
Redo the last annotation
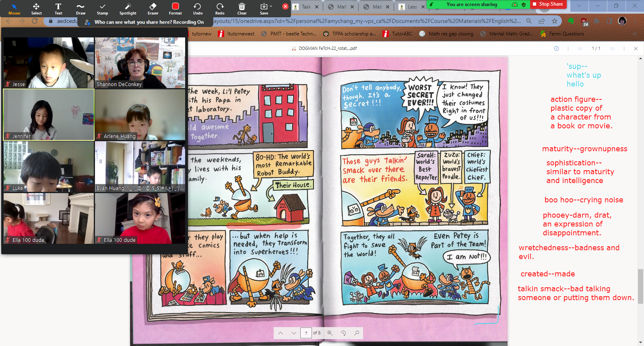pos(220,8)
